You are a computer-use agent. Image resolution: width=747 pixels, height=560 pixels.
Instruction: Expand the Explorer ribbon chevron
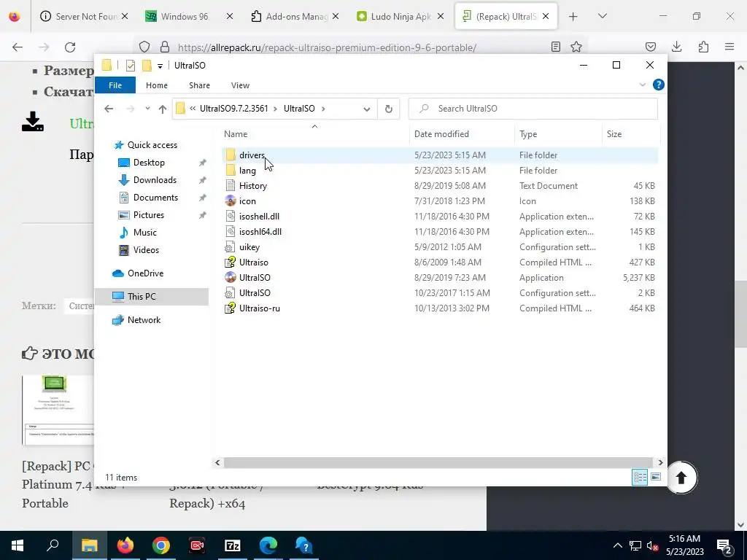(x=642, y=85)
